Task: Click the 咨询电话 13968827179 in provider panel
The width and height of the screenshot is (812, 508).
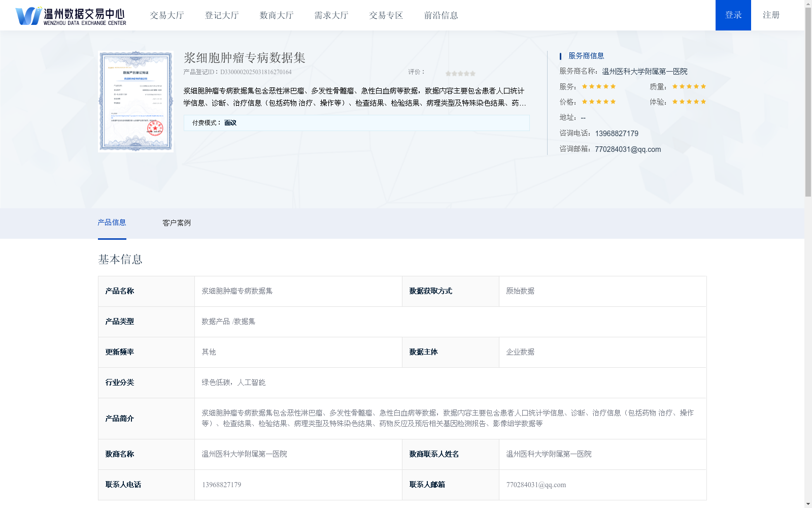Action: [x=617, y=134]
